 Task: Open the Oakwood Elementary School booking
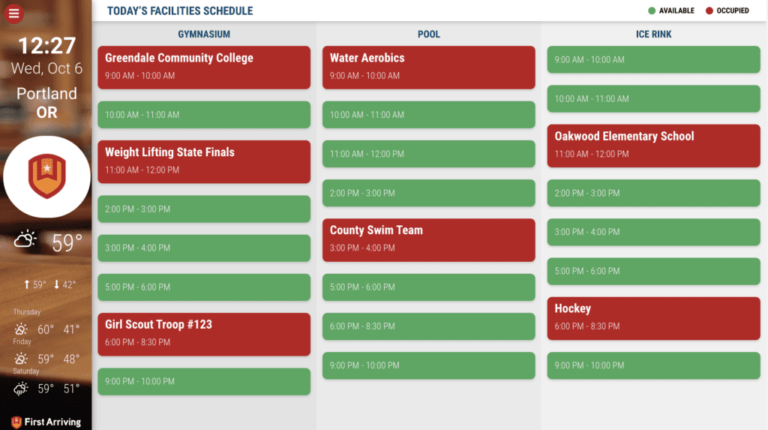click(653, 145)
